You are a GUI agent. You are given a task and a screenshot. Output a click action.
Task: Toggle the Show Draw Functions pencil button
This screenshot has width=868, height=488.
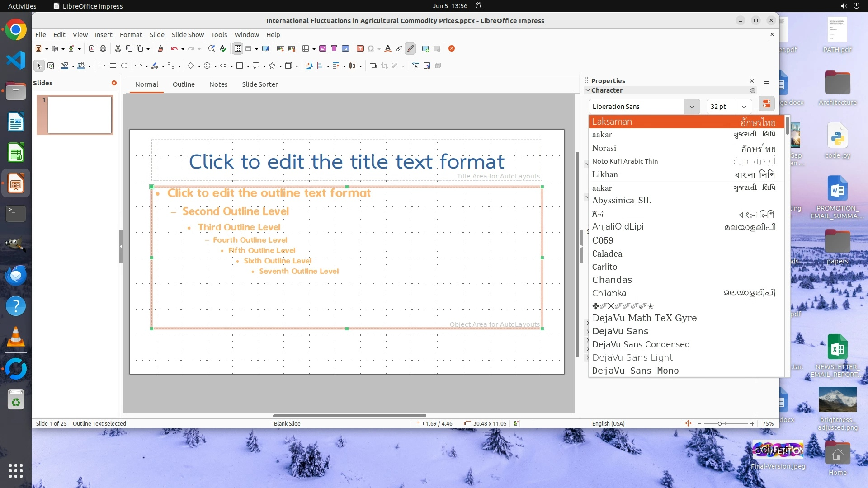(410, 48)
